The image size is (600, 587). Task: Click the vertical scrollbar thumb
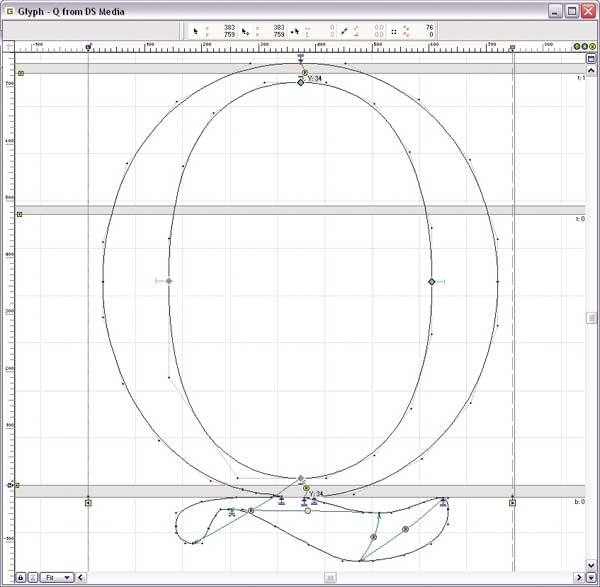(x=591, y=318)
